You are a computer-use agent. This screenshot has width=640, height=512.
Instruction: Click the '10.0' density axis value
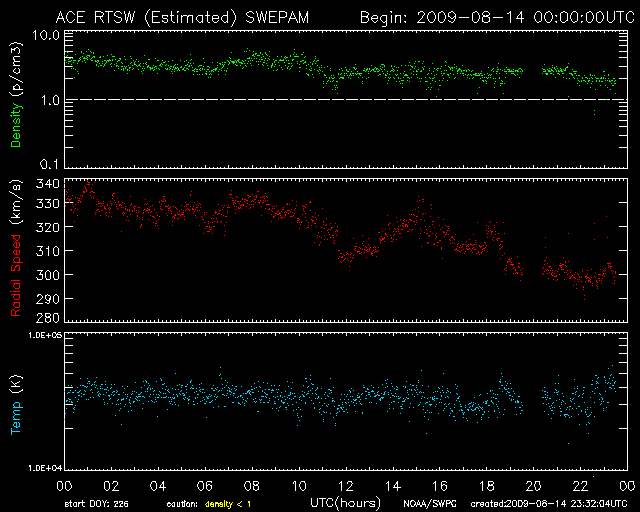coord(46,35)
